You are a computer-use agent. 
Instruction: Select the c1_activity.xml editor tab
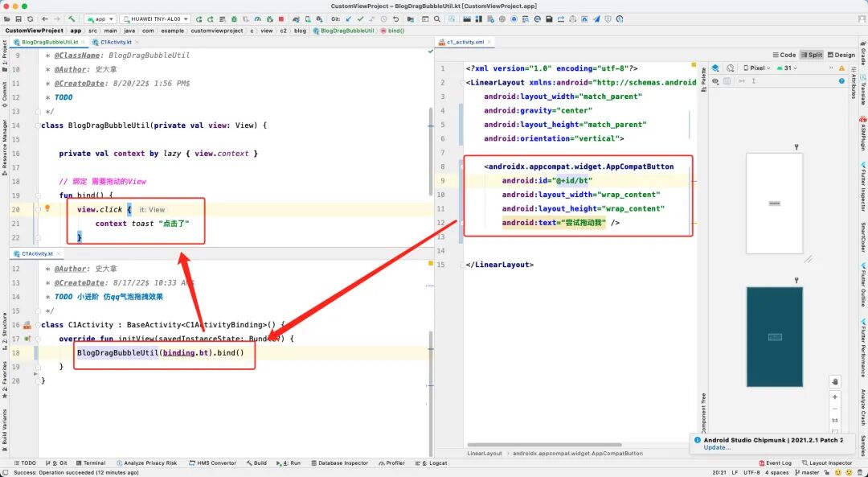click(x=465, y=42)
